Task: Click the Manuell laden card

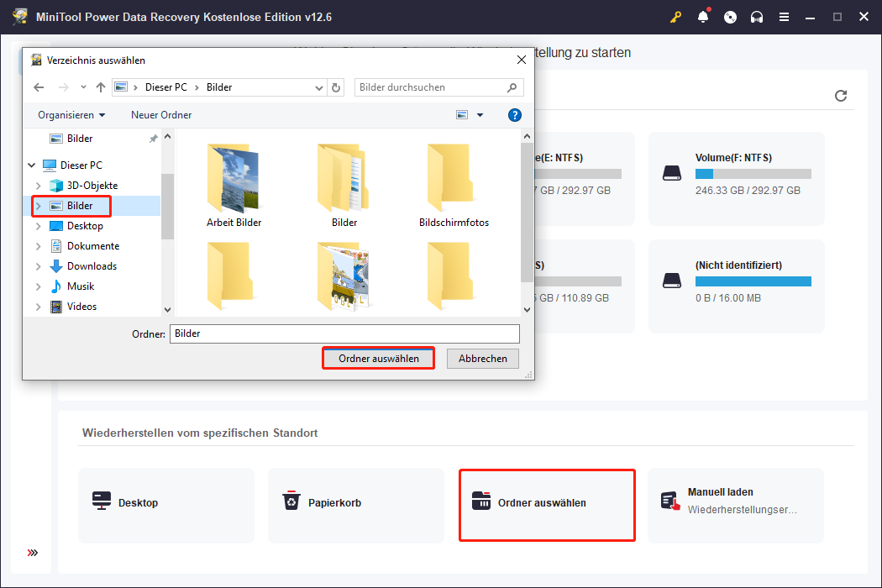Action: coord(736,506)
